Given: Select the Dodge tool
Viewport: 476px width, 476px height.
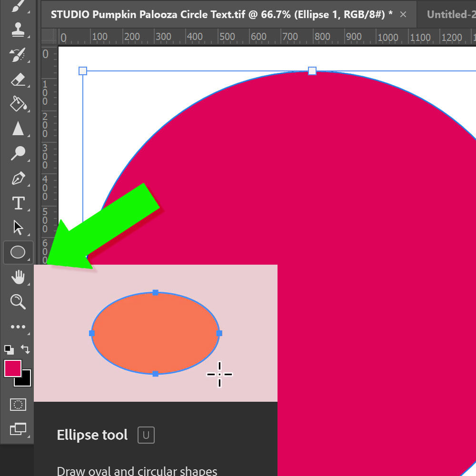Looking at the screenshot, I should click(x=18, y=153).
